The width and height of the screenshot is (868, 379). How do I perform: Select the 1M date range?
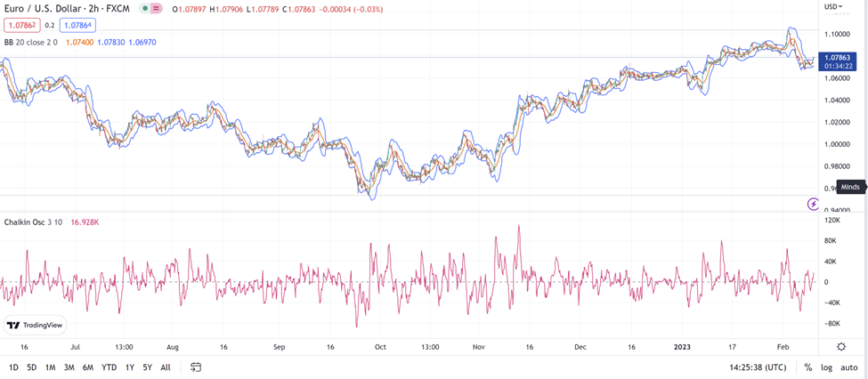coord(50,367)
